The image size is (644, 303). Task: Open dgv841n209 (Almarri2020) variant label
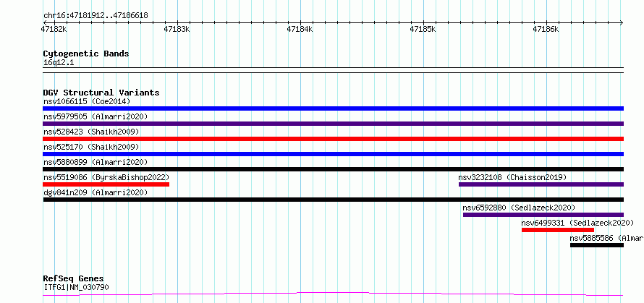pos(96,192)
